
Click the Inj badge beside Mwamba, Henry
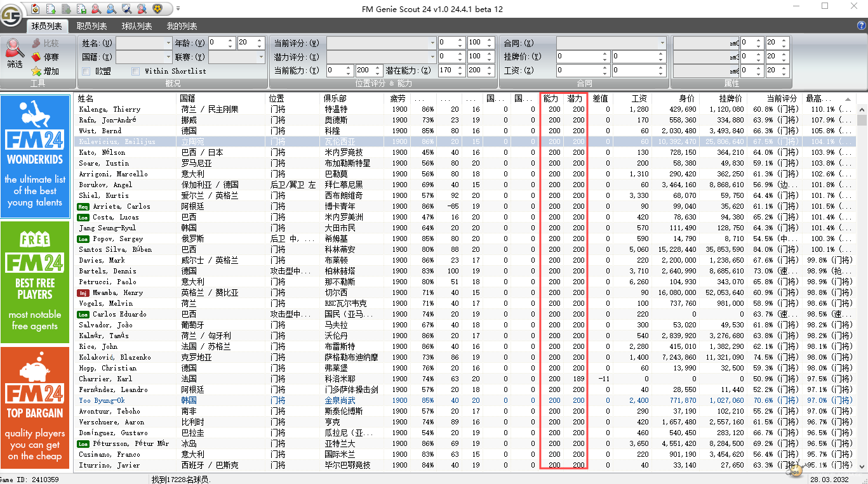coord(83,292)
